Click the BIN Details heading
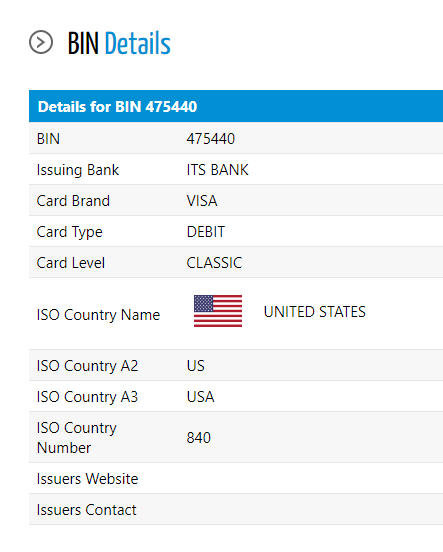This screenshot has height=552, width=443. pyautogui.click(x=119, y=43)
